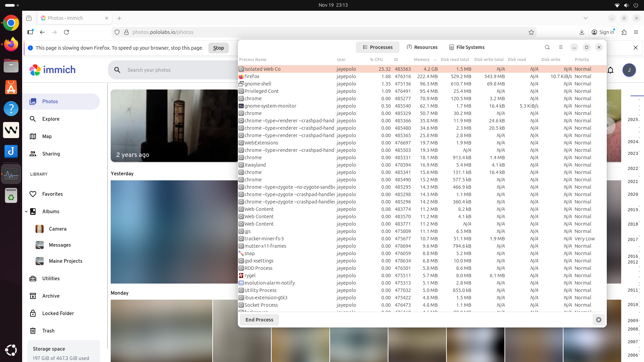This screenshot has height=362, width=644.
Task: Switch to the Resources tab
Action: (422, 47)
